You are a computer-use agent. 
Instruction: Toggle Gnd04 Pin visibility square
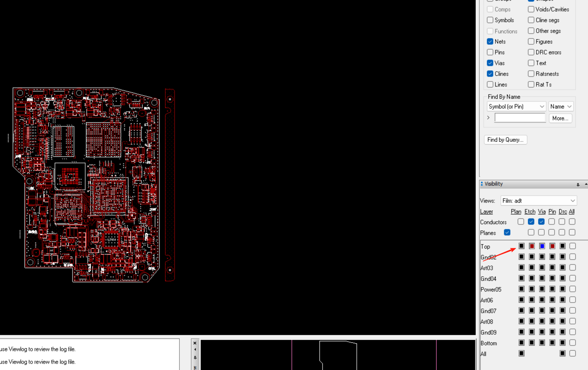pos(552,278)
